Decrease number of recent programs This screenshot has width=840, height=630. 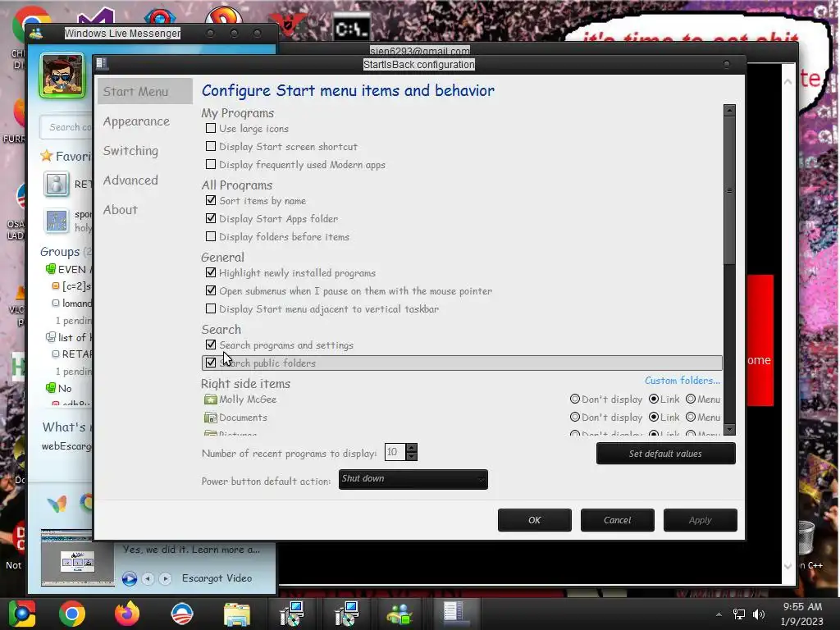[x=411, y=456]
